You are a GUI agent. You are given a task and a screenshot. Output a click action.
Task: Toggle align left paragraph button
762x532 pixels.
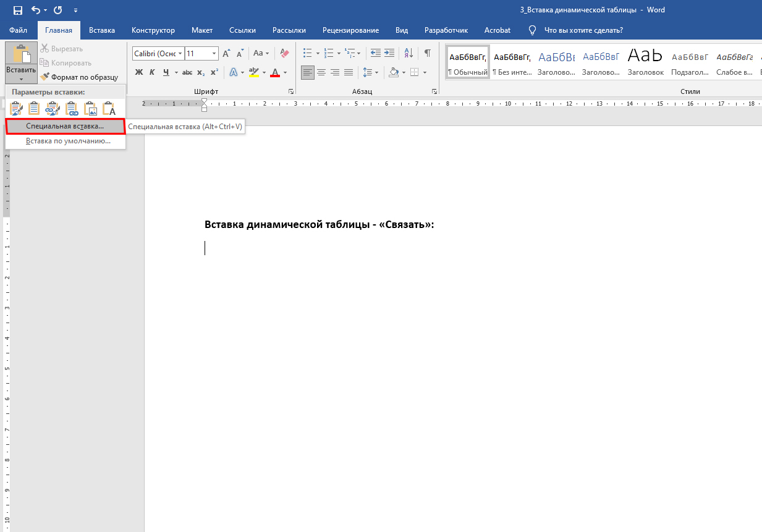point(308,72)
